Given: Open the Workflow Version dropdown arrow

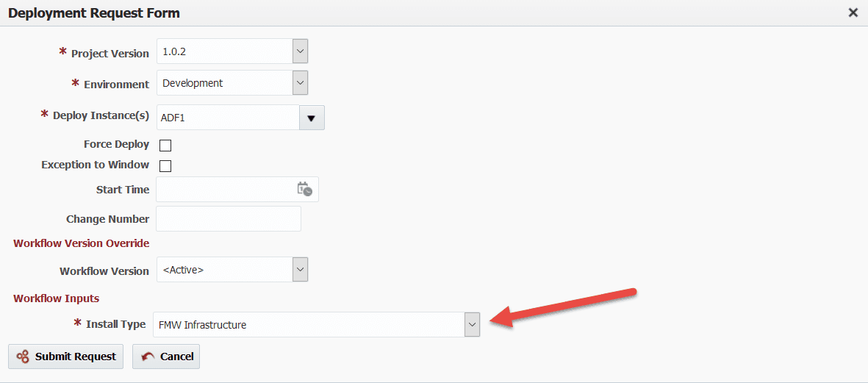Looking at the screenshot, I should [300, 270].
